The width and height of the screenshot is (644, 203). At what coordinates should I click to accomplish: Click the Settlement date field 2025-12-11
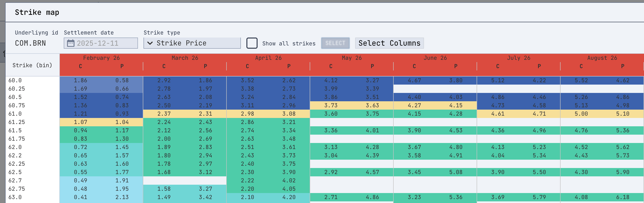click(x=101, y=43)
